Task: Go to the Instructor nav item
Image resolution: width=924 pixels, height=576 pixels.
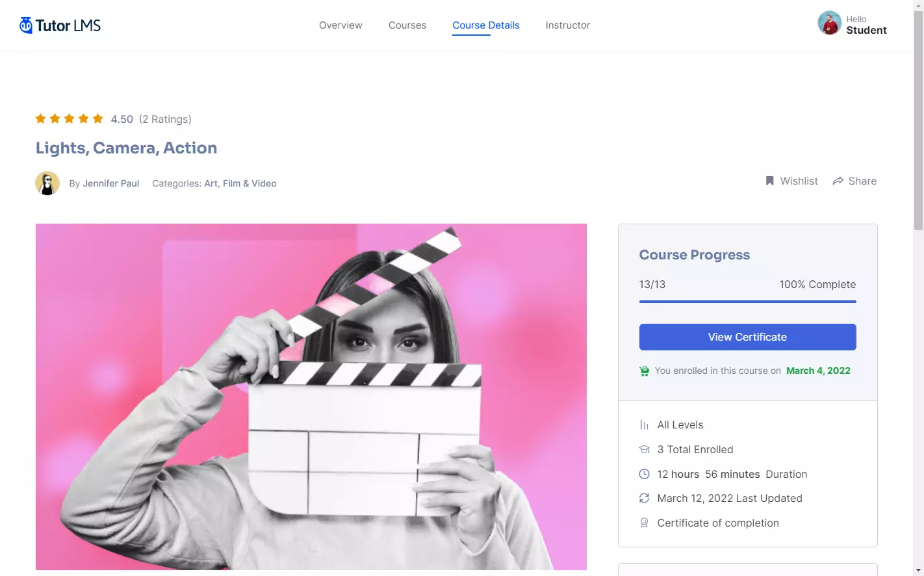Action: 568,25
